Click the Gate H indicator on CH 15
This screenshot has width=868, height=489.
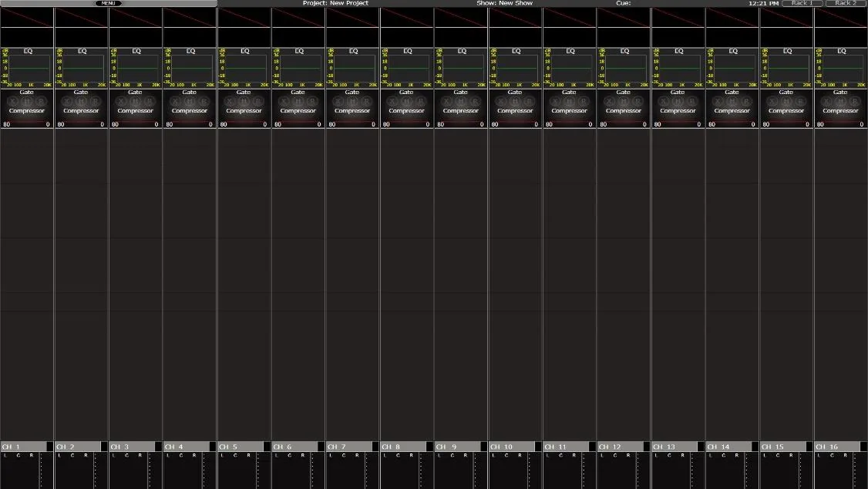pyautogui.click(x=786, y=102)
